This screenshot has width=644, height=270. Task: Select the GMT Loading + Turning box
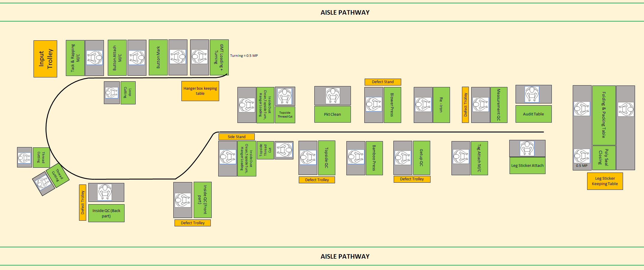[x=219, y=57]
